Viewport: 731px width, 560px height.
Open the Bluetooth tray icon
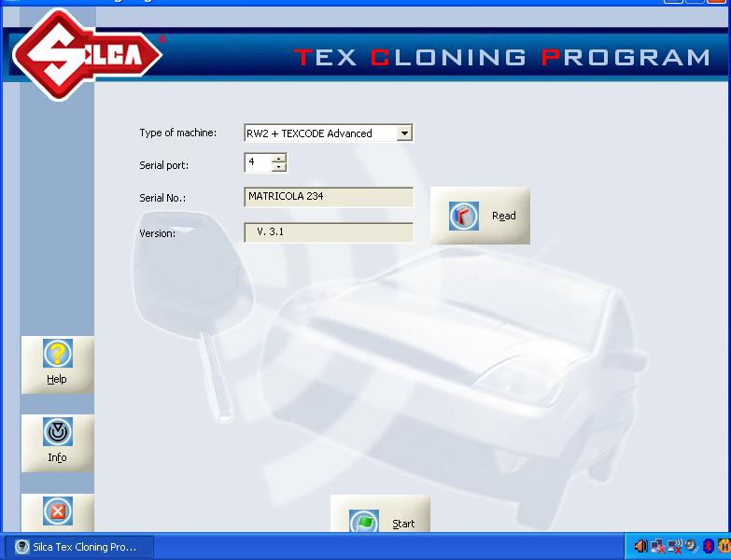click(709, 546)
